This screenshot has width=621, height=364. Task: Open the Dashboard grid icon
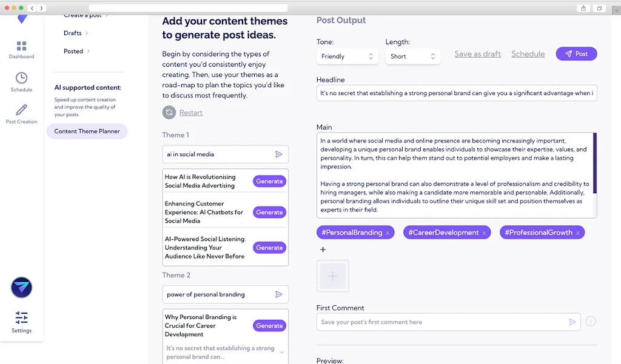coord(21,47)
